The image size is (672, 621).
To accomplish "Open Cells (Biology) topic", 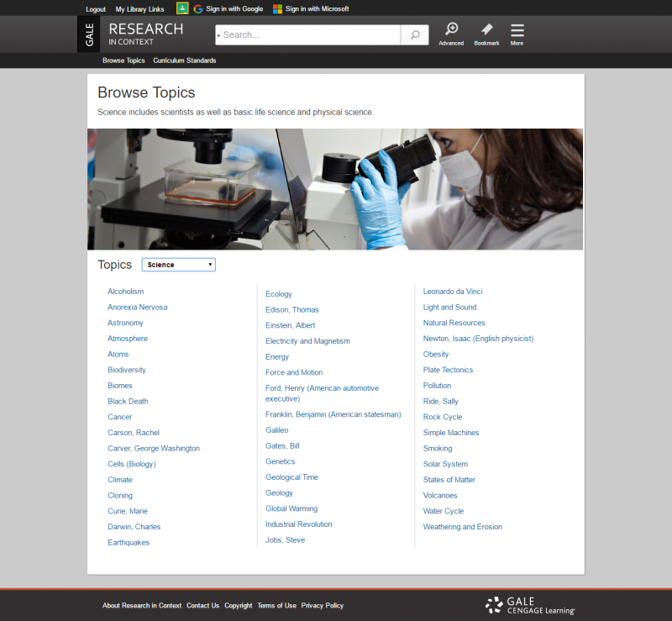I will click(x=132, y=464).
